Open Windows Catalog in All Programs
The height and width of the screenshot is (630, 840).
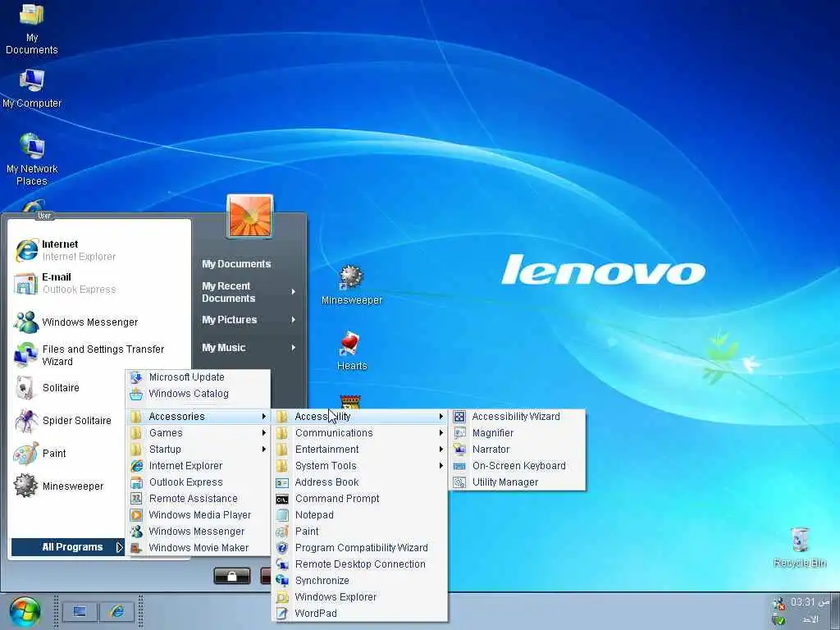(199, 394)
